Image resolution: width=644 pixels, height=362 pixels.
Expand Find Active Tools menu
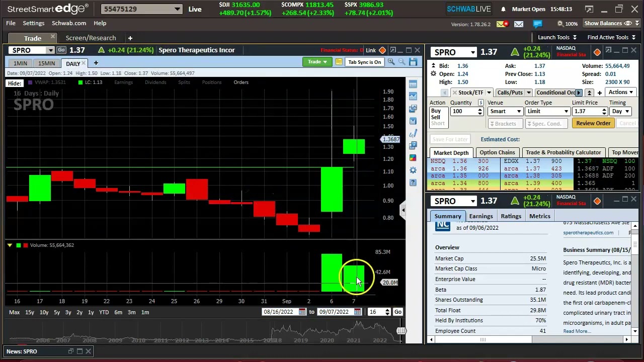(611, 37)
